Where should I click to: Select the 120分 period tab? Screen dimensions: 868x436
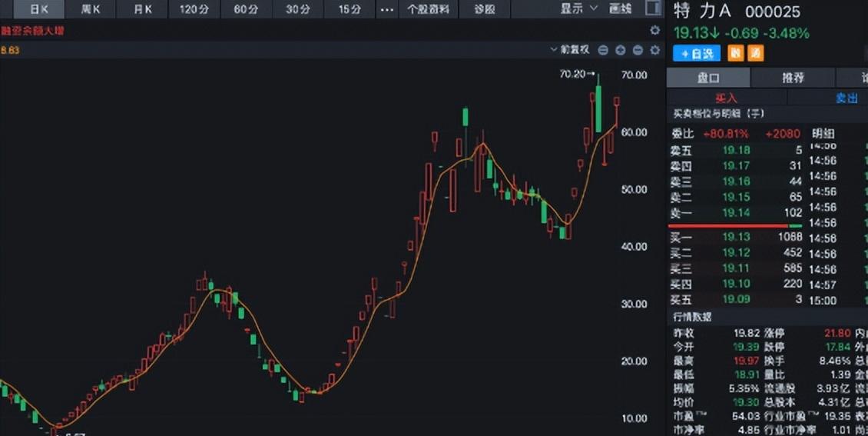coord(194,9)
